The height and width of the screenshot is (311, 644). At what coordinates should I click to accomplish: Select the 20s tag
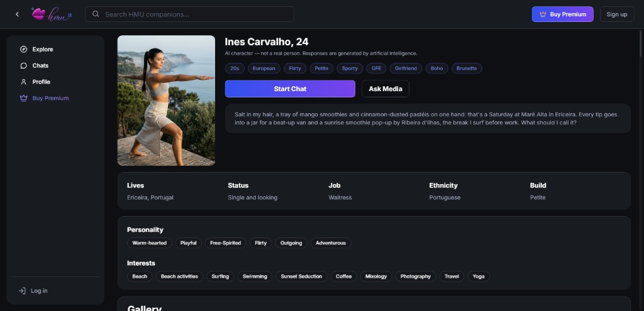point(235,68)
